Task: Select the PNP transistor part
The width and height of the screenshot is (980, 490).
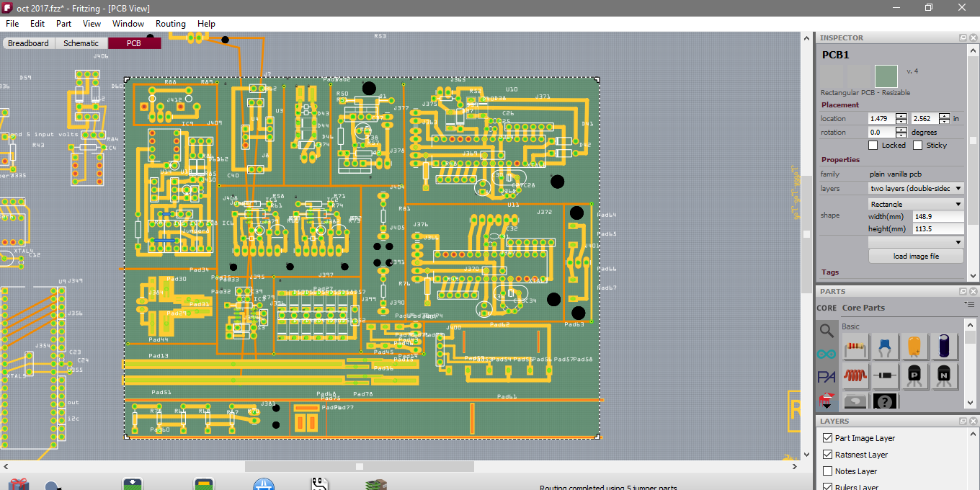Action: (914, 375)
